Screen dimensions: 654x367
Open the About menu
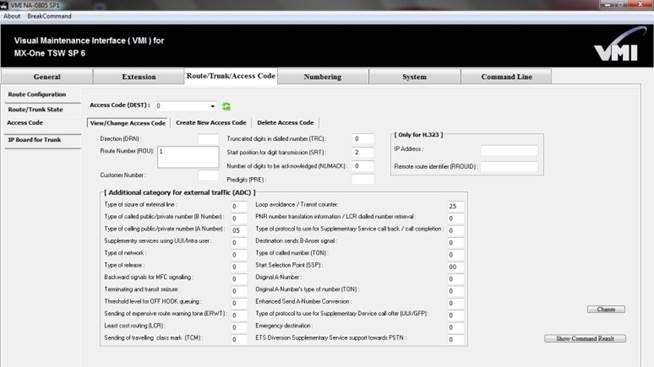(x=12, y=16)
